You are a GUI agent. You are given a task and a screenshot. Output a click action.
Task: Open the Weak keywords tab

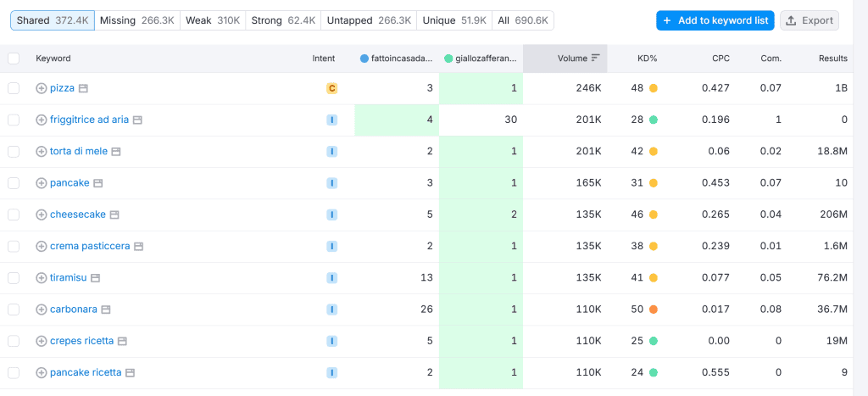click(x=213, y=20)
